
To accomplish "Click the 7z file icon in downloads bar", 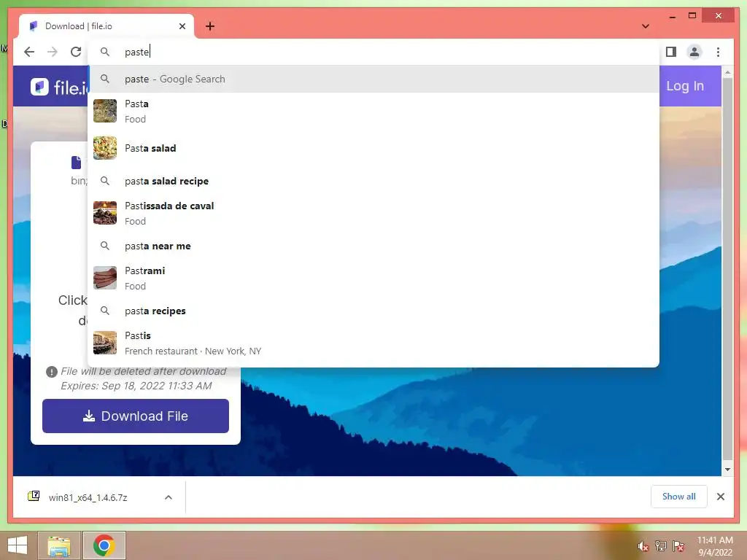I will click(34, 496).
